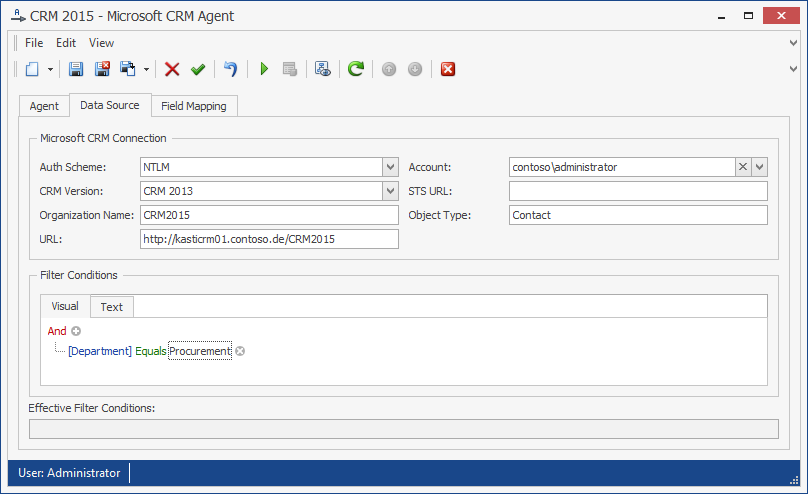
Task: Select the Data Source tab
Action: [110, 105]
